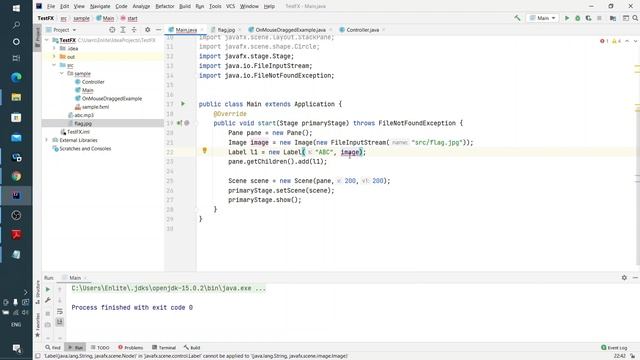Open the VCS menu
This screenshot has width=640, height=360.
[230, 6]
